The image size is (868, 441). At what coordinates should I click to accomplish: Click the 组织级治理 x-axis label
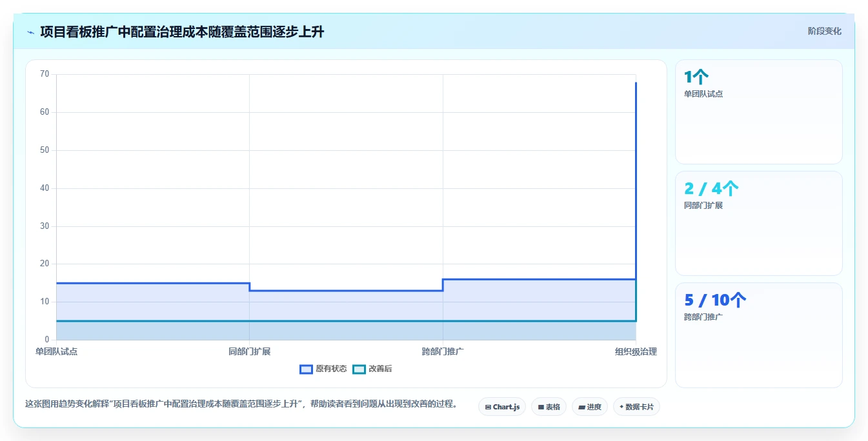pos(636,351)
